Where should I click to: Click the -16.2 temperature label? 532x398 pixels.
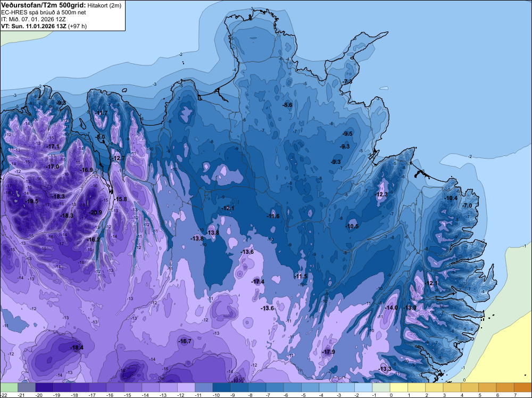click(94, 239)
